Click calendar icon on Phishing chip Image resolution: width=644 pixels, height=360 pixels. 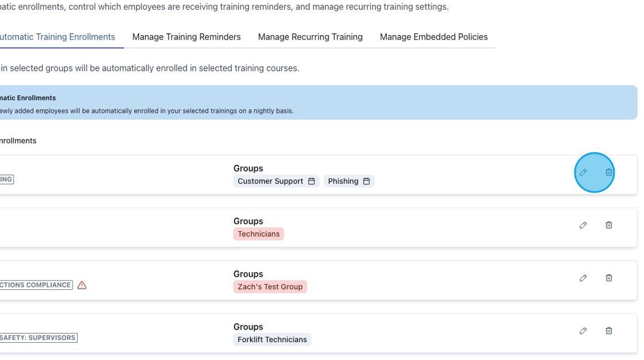366,181
